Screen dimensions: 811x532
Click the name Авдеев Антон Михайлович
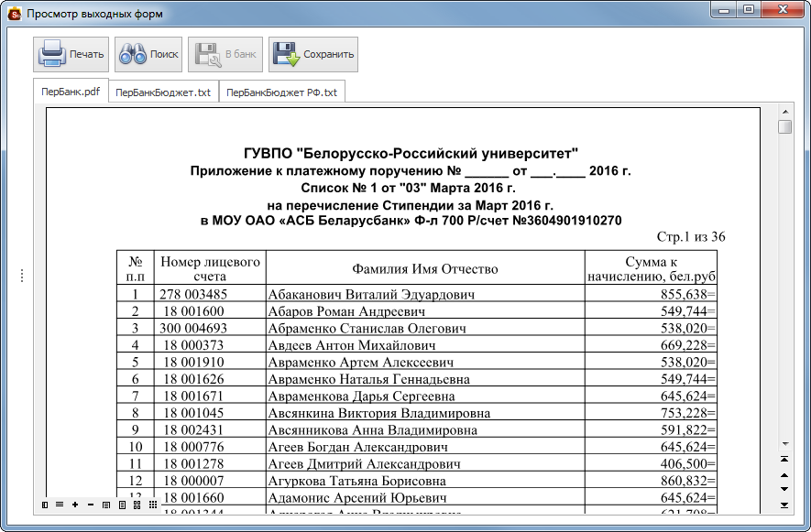(352, 345)
